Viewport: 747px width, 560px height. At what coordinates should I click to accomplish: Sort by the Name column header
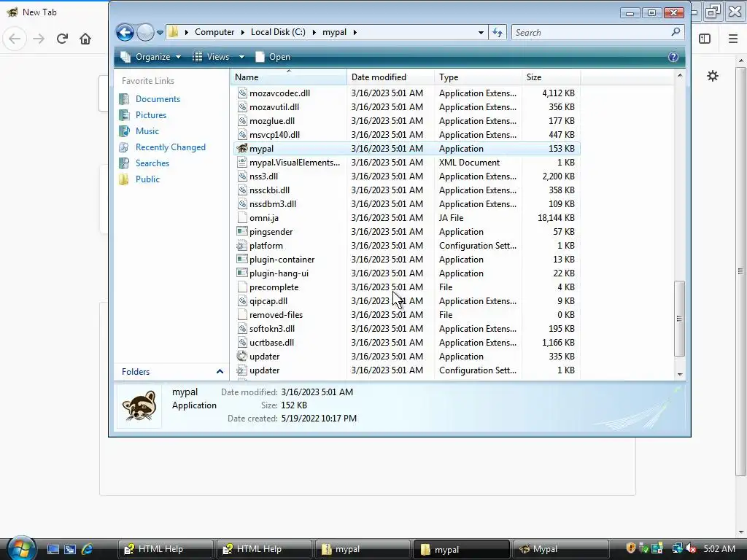pyautogui.click(x=289, y=77)
